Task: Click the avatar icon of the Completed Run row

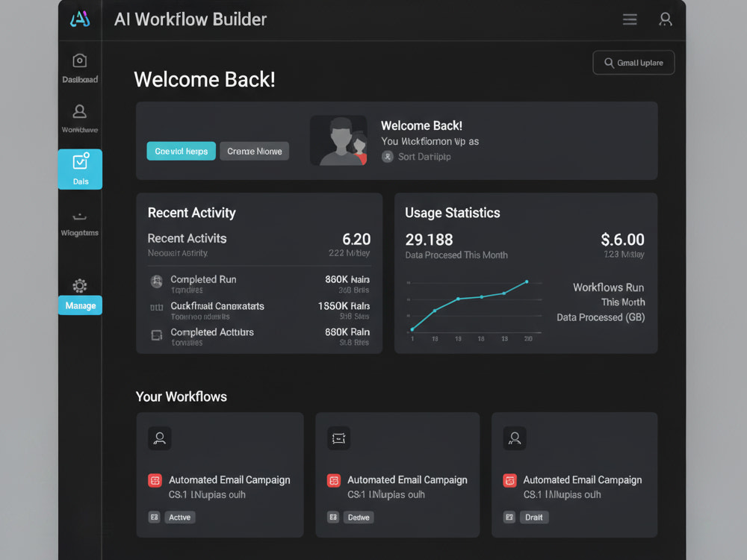Action: tap(156, 281)
